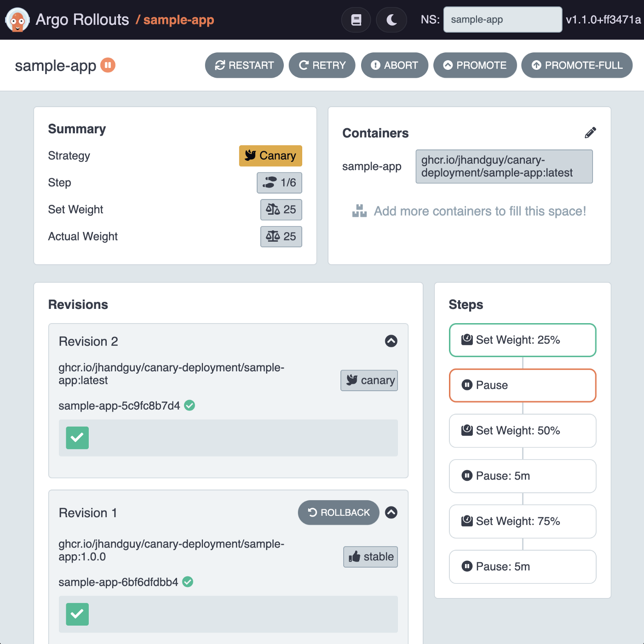Click the Revision 1 image name app:1.0.0
Screen dimensions: 644x644
(171, 550)
